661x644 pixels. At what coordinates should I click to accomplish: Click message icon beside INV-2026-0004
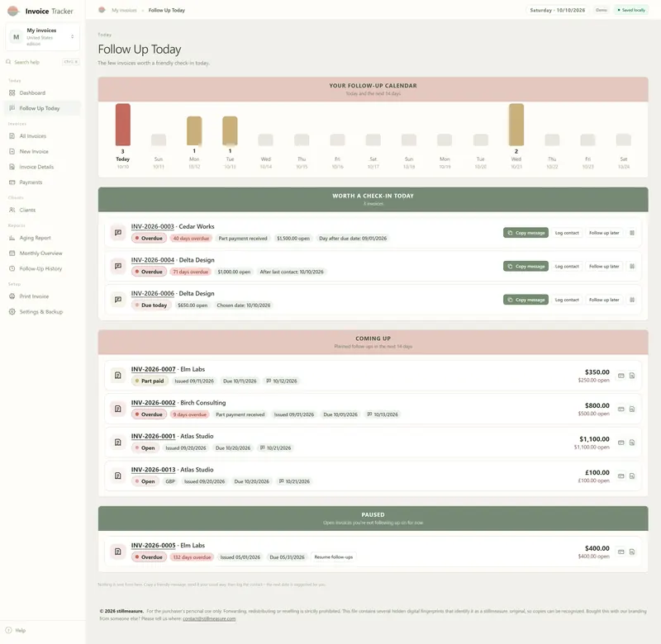tap(118, 266)
